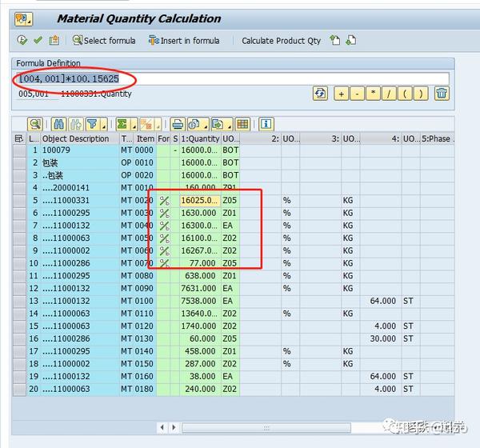The width and height of the screenshot is (480, 448).
Task: Click the document upload icon with green up arrow
Action: tap(335, 40)
